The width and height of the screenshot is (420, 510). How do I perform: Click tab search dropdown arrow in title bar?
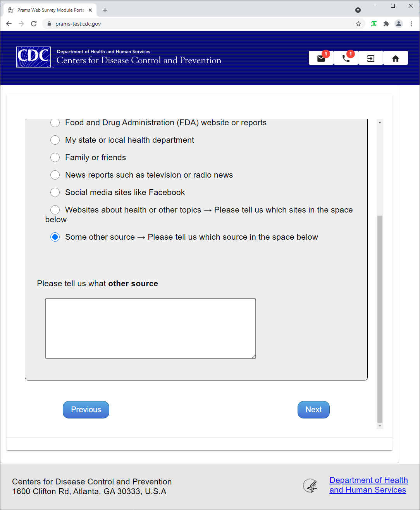[358, 10]
